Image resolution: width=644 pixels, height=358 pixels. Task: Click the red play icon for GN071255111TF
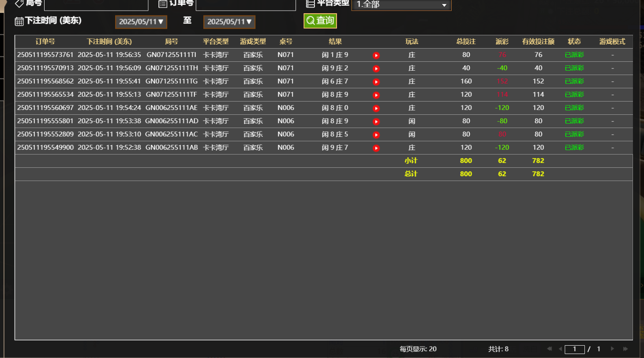click(376, 95)
